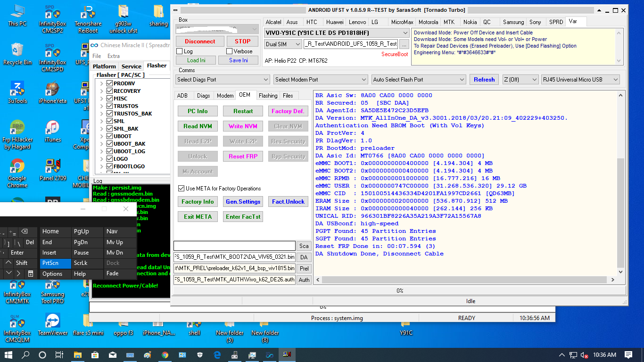Viewport: 644px width, 362px height.
Task: Open Microsoft Store from the taskbar
Action: click(x=94, y=355)
